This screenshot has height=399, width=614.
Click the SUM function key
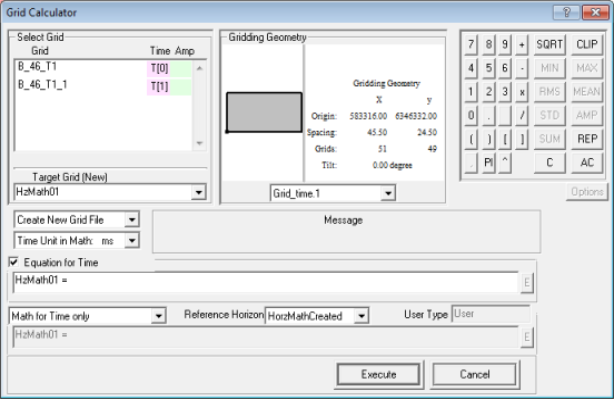pyautogui.click(x=549, y=139)
